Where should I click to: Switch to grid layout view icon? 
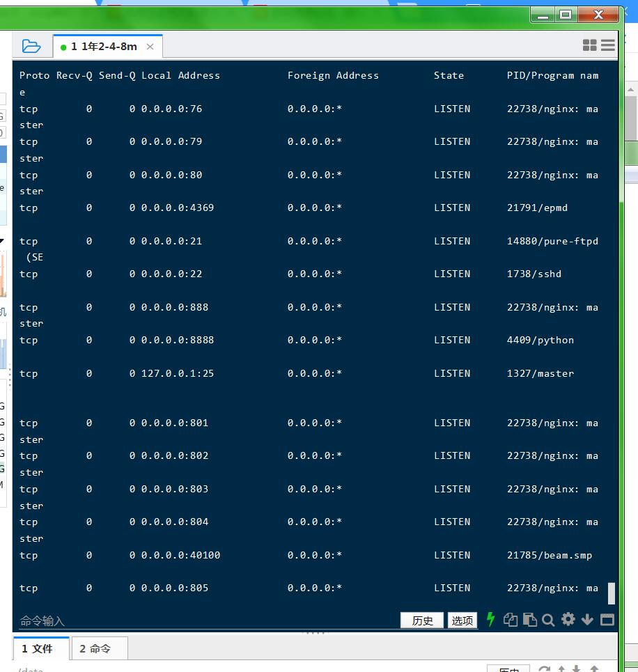pos(589,45)
